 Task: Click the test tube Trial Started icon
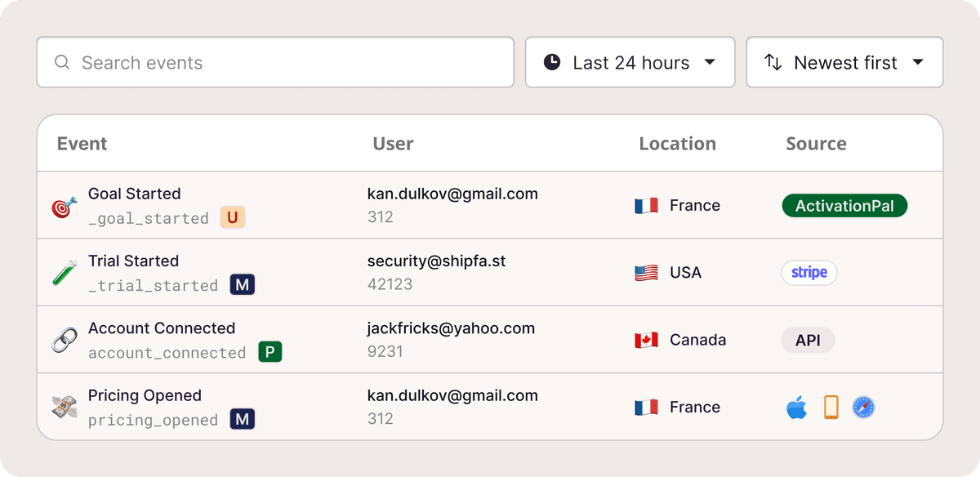pyautogui.click(x=65, y=274)
